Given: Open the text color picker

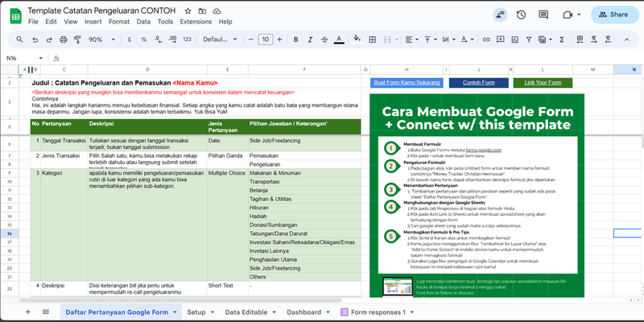Looking at the screenshot, I should click(x=339, y=39).
